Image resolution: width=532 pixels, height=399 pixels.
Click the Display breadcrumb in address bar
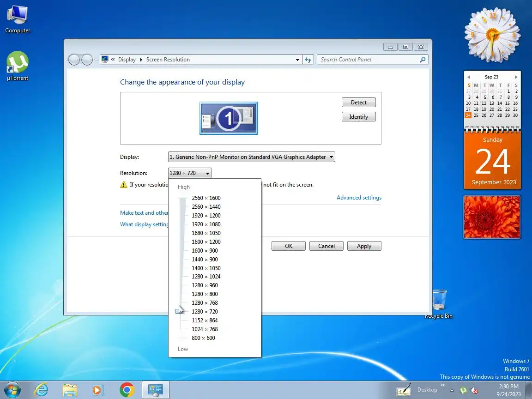pos(127,60)
